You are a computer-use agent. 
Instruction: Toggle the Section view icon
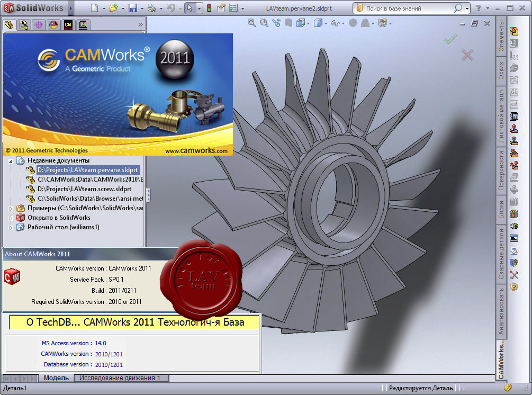coord(288,23)
